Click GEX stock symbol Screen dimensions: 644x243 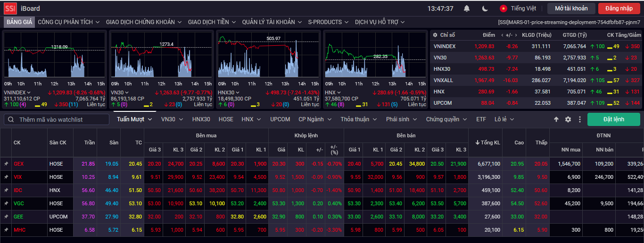tap(18, 164)
